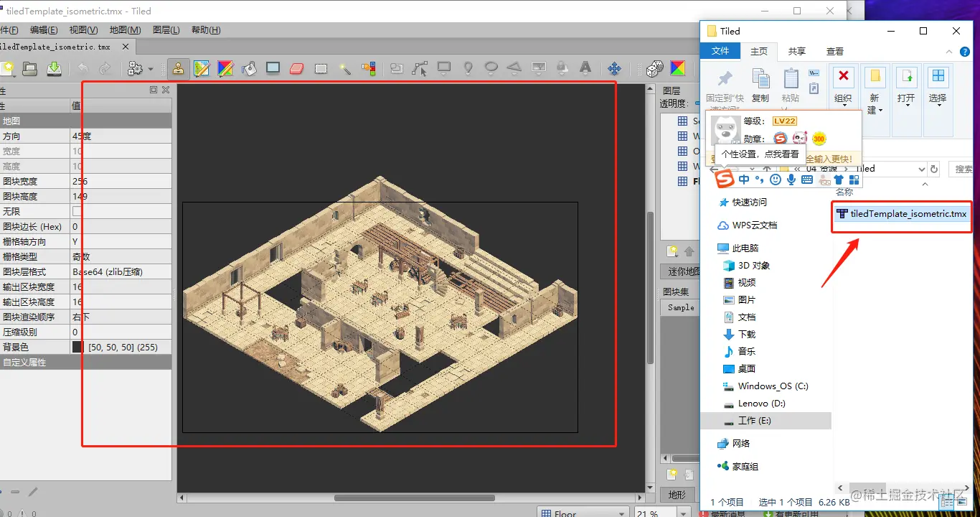Select the Insert Rectangle tool
980x517 pixels.
(x=444, y=69)
